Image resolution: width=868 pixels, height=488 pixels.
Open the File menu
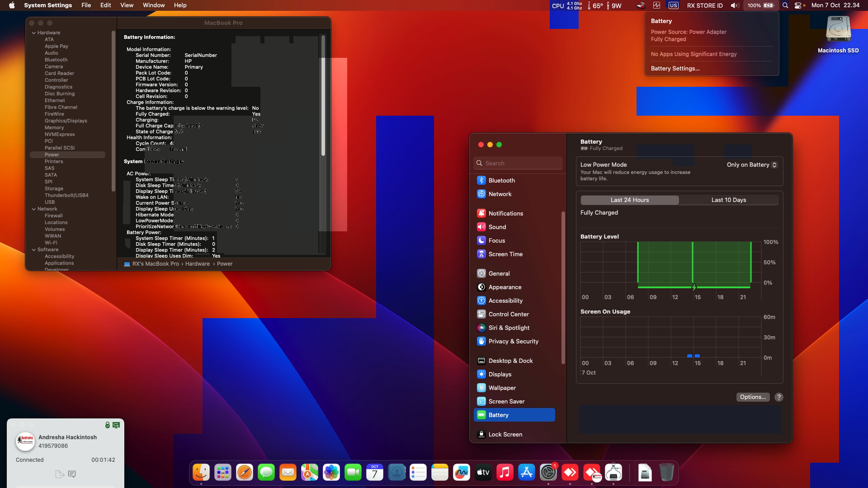[x=86, y=5]
